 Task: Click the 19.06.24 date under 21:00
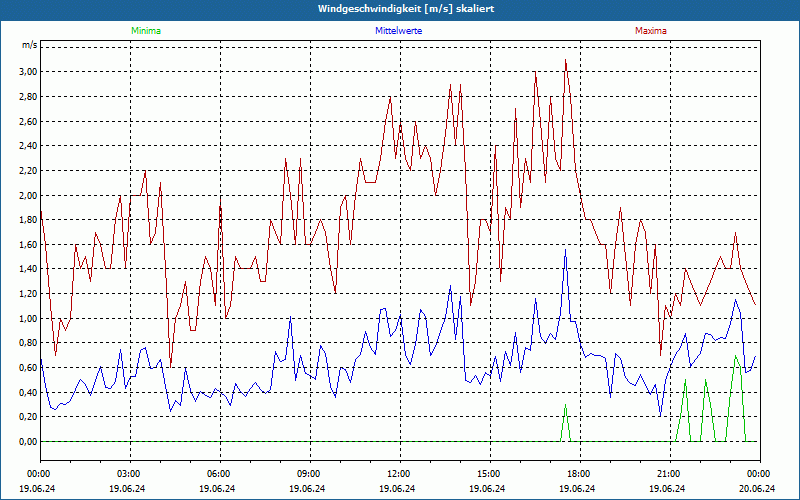click(667, 488)
